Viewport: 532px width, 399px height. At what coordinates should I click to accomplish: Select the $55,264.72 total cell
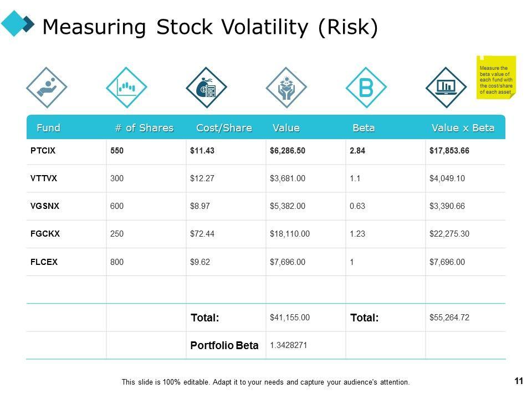(449, 318)
